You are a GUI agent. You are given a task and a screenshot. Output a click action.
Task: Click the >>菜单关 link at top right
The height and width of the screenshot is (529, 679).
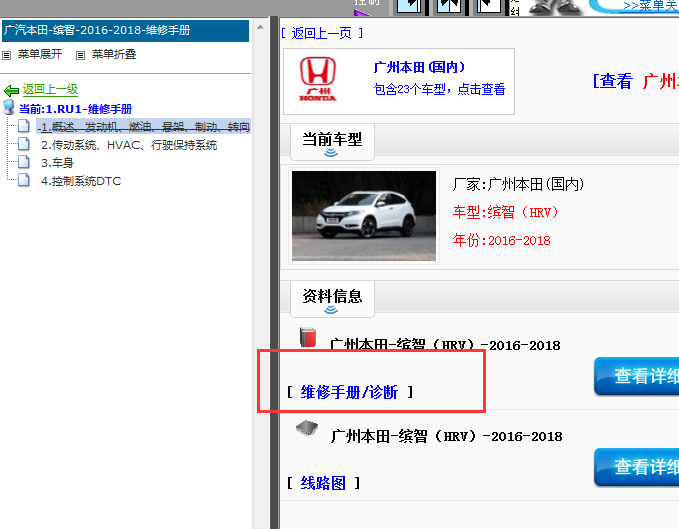(651, 6)
